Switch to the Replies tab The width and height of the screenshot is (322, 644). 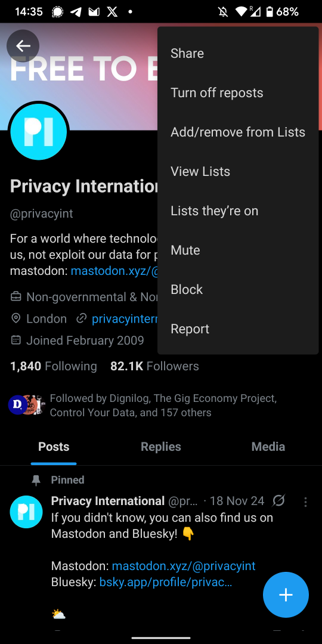(x=161, y=447)
